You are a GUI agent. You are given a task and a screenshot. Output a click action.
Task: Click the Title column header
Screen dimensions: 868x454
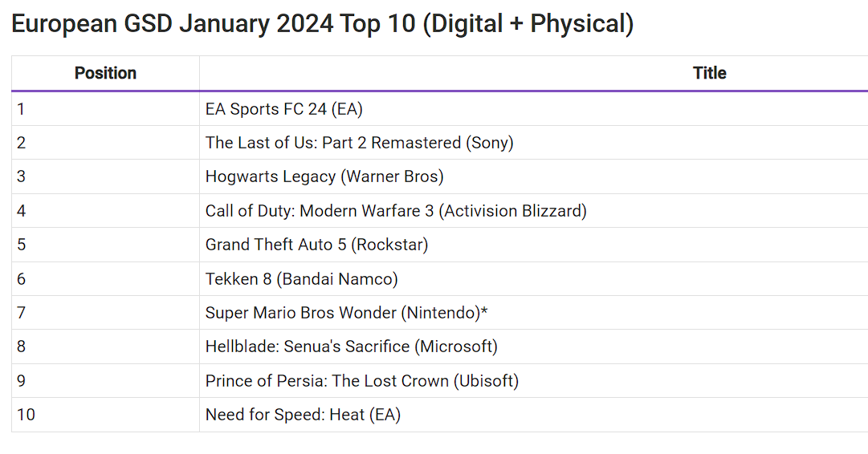[709, 73]
